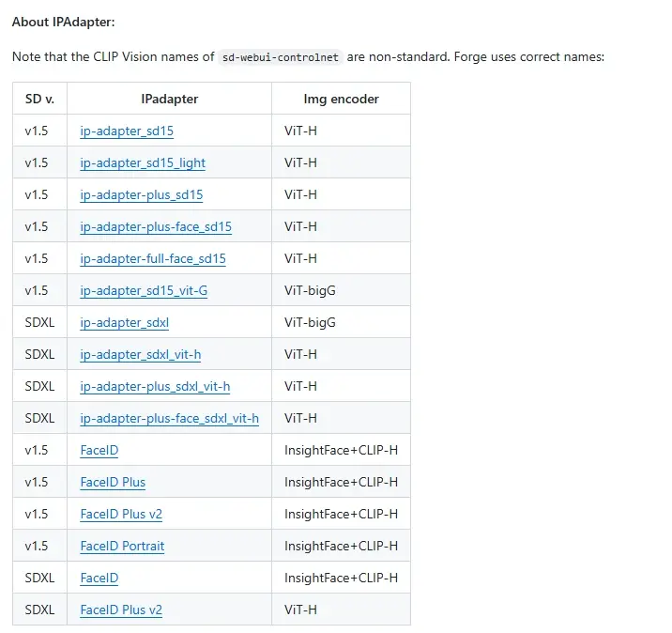Open the FaceID link in v1.5 row

[x=99, y=450]
